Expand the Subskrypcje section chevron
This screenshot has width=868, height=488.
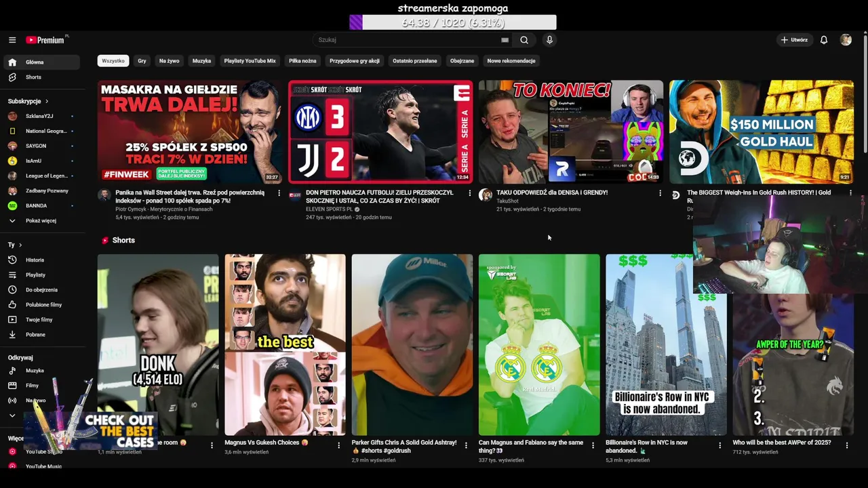47,101
